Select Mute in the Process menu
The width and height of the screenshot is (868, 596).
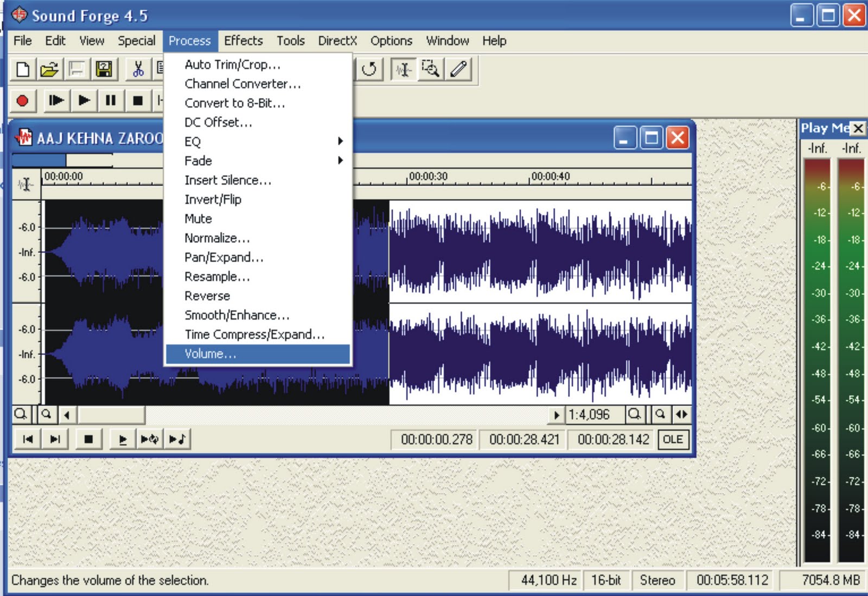(x=258, y=219)
